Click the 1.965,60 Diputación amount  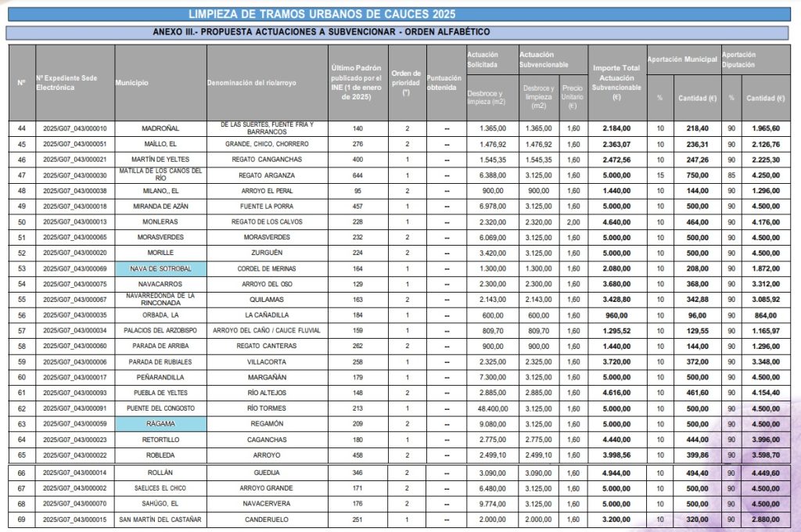pyautogui.click(x=766, y=129)
